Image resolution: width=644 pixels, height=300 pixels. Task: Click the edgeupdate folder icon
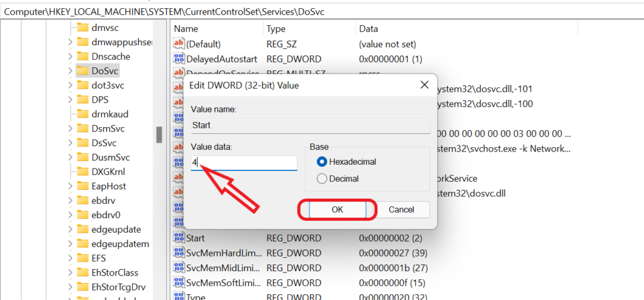pos(82,230)
